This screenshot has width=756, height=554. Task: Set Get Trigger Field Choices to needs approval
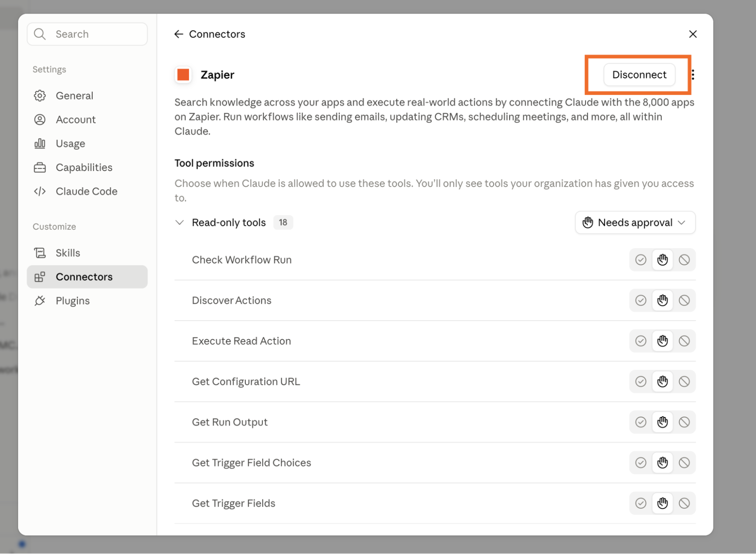663,462
